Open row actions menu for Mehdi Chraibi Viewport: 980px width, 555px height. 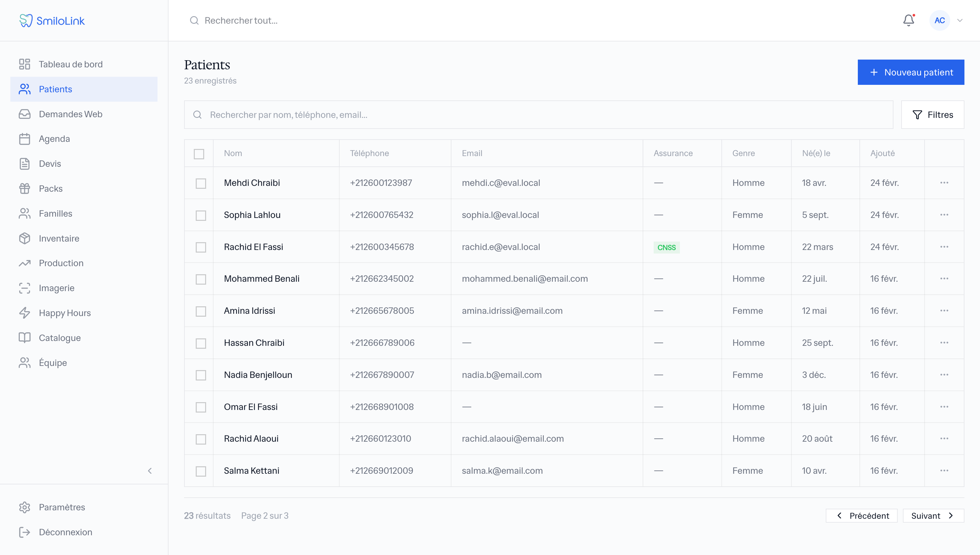(944, 183)
